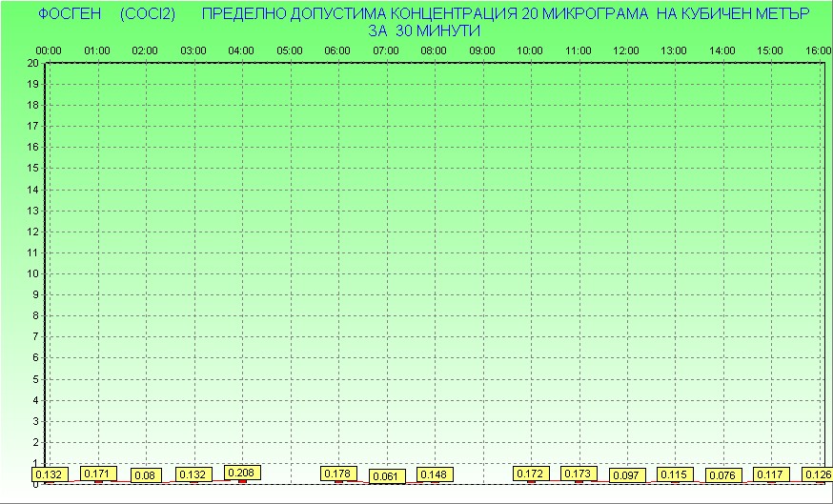
Task: Click the 0.076 data label
Action: pyautogui.click(x=722, y=475)
